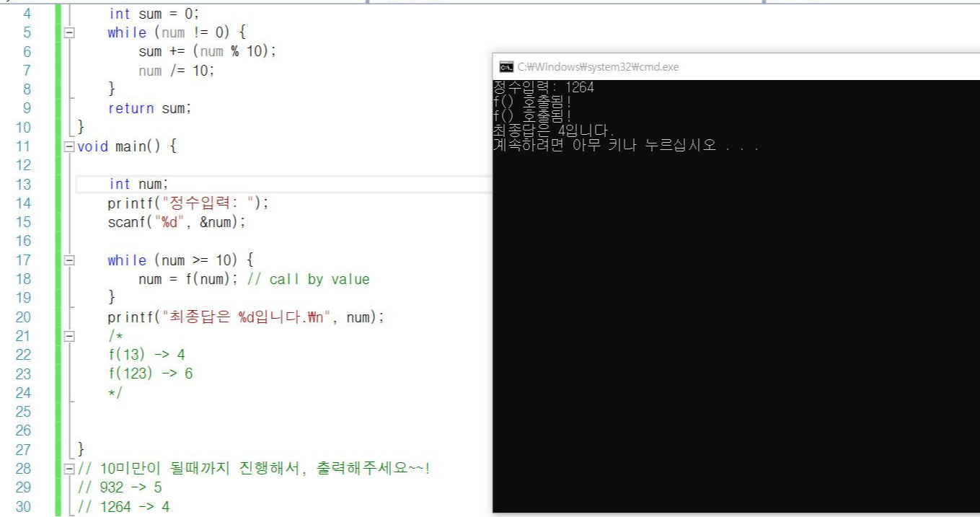This screenshot has height=517, width=980.
Task: Click the 'f(13) -> 4' comment line
Action: click(146, 355)
